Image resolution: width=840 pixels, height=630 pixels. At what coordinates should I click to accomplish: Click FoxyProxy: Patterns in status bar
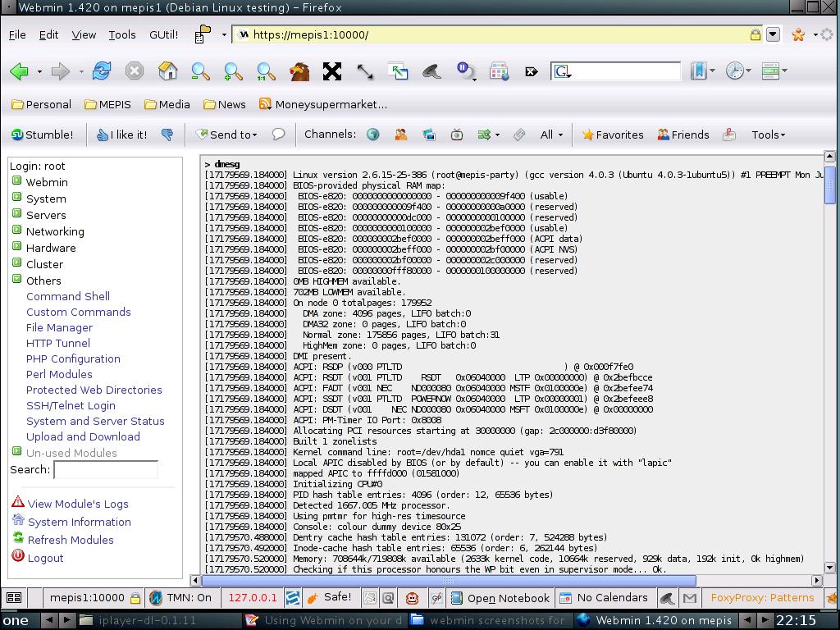pyautogui.click(x=762, y=598)
